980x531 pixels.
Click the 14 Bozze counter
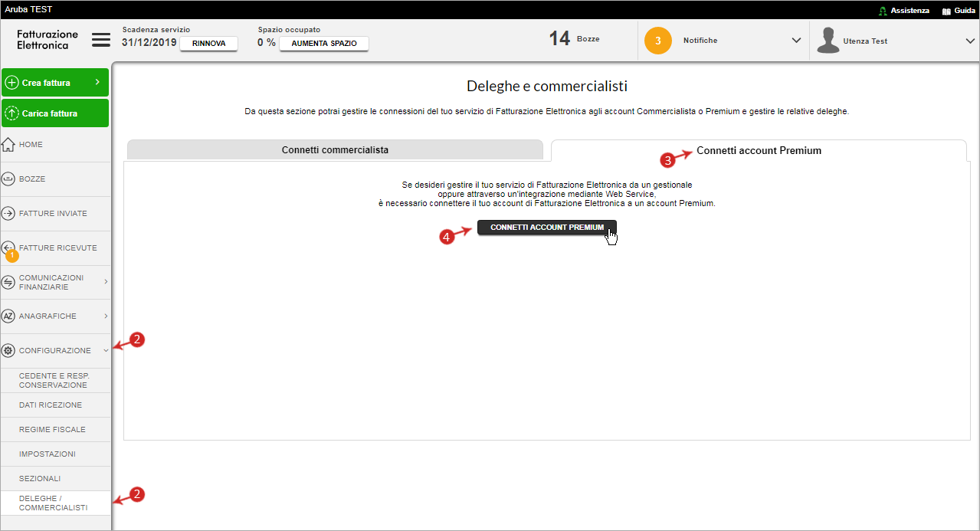click(x=574, y=38)
